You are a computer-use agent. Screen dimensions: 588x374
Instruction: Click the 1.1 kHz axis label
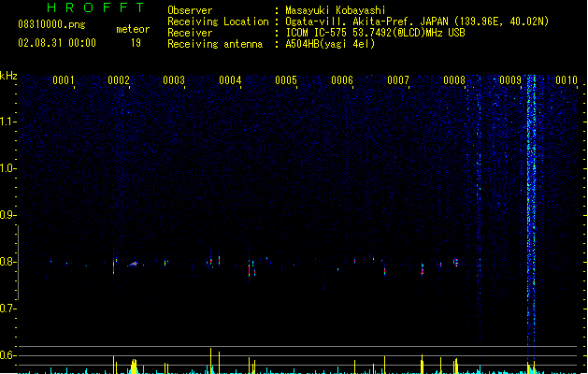7,122
